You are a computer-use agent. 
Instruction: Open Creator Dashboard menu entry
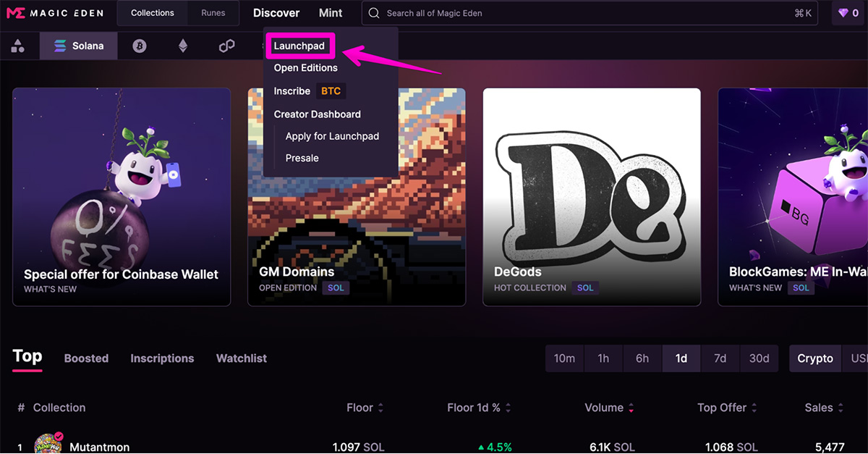pos(318,114)
